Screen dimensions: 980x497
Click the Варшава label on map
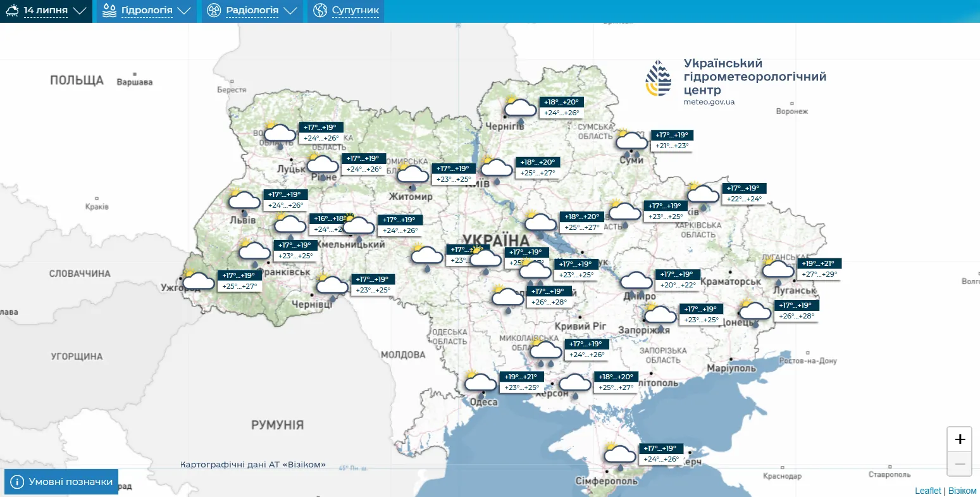coord(135,82)
